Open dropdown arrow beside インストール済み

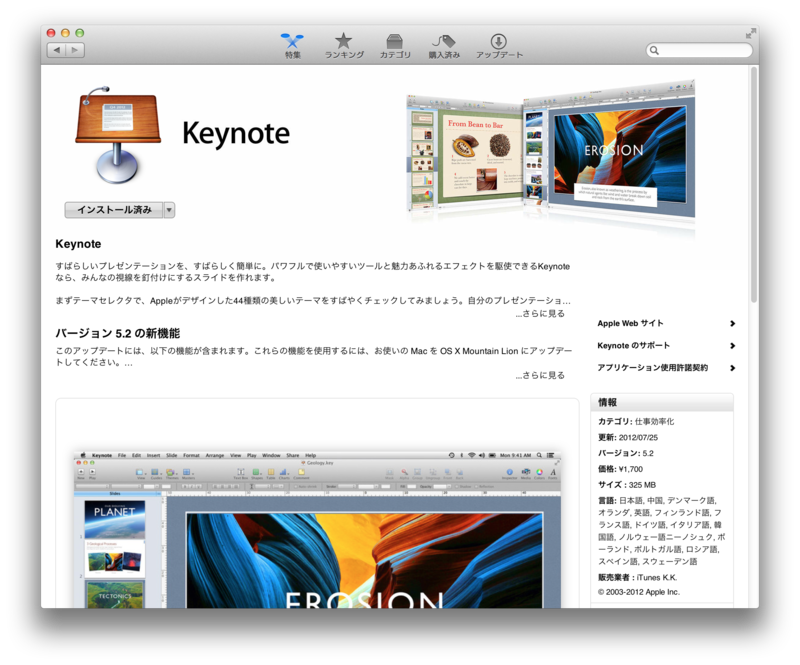pos(169,210)
